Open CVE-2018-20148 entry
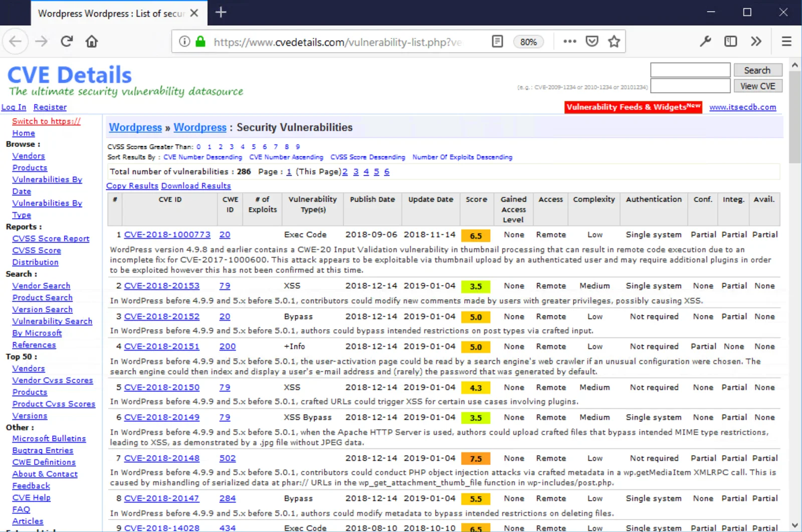The width and height of the screenshot is (802, 532). (x=162, y=458)
